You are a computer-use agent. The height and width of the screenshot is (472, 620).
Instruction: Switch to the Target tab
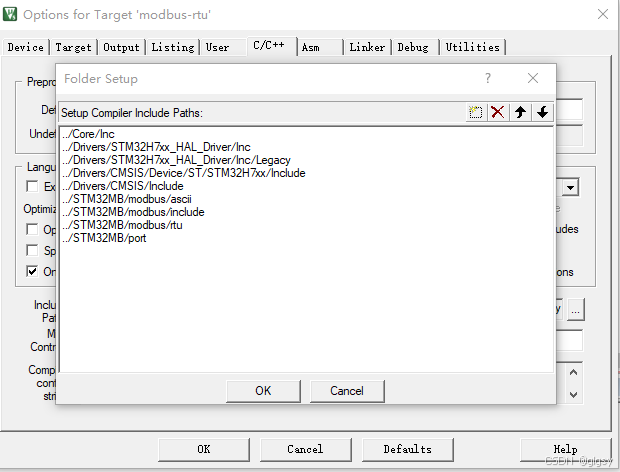click(73, 47)
